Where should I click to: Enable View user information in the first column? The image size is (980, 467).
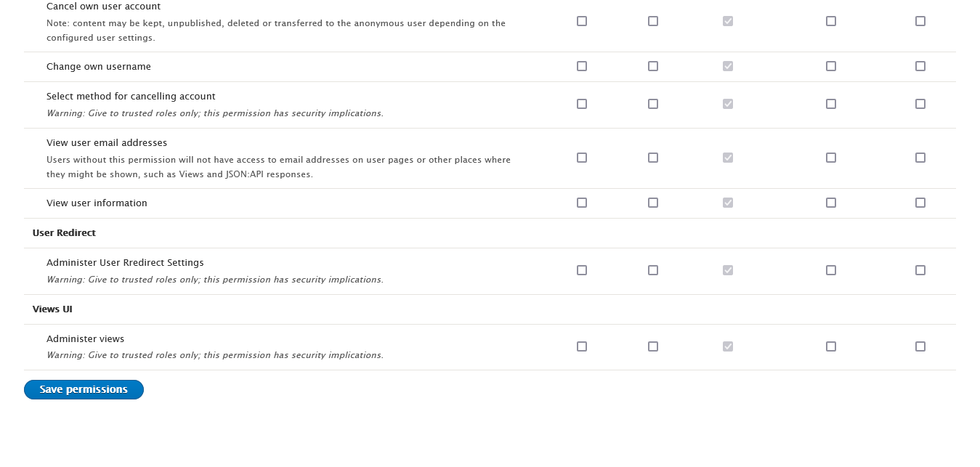[582, 203]
